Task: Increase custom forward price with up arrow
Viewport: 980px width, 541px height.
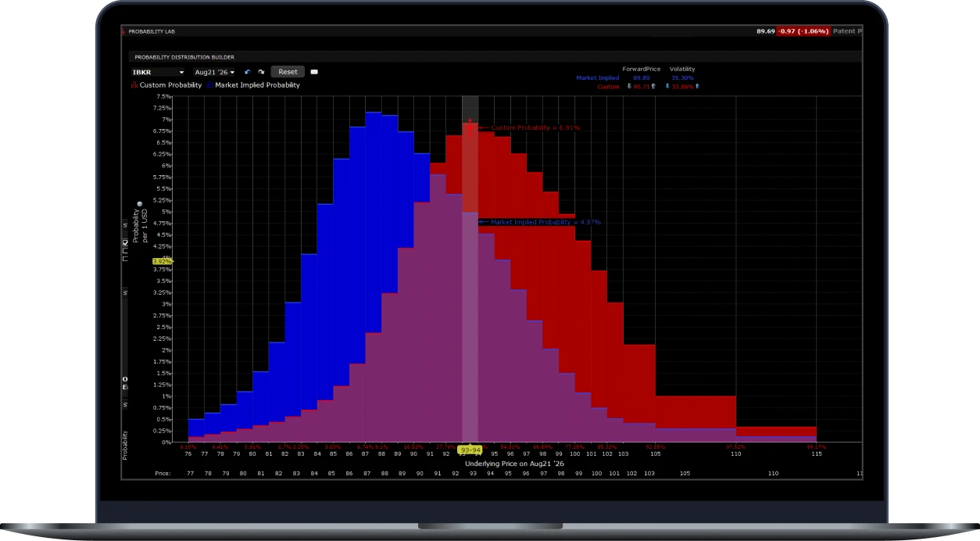Action: (x=653, y=86)
